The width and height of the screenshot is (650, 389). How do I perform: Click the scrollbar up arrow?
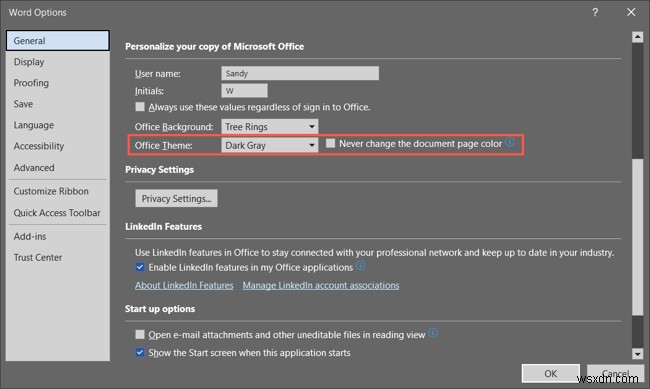(638, 37)
